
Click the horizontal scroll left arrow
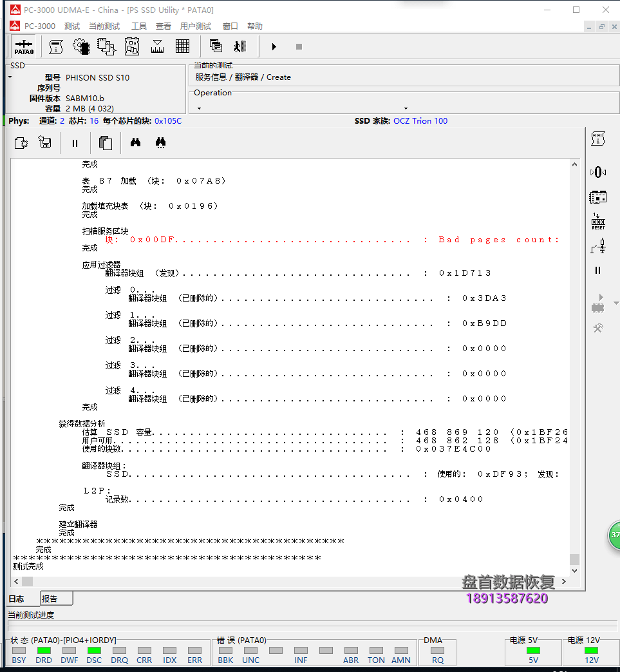click(16, 582)
